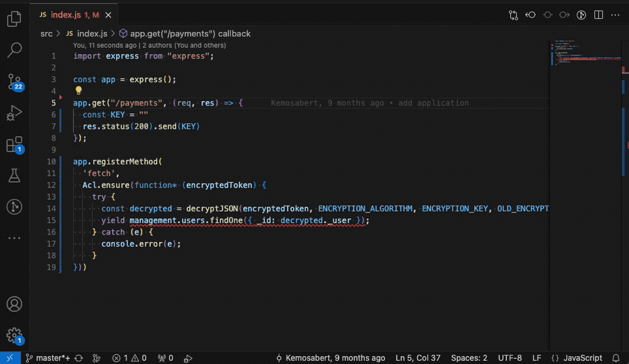The image size is (629, 364).
Task: Open the Accounts icon in activity bar
Action: point(14,304)
